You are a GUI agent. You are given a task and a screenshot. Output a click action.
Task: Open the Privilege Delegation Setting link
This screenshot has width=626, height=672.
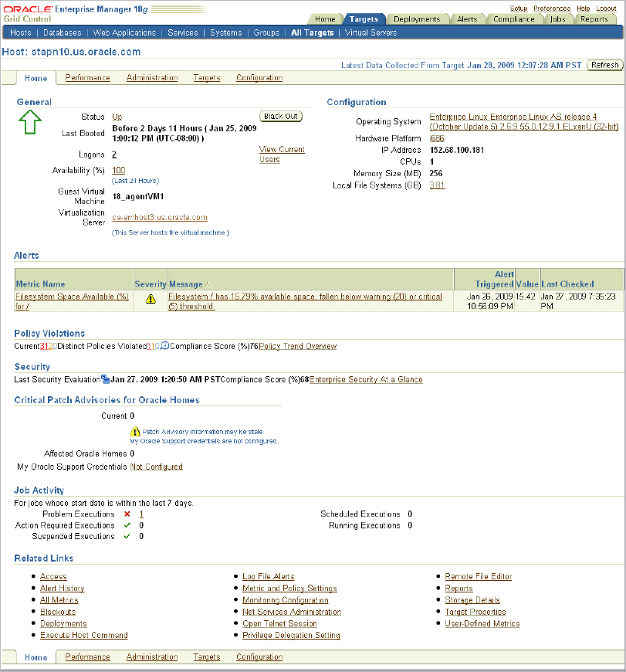[x=291, y=635]
